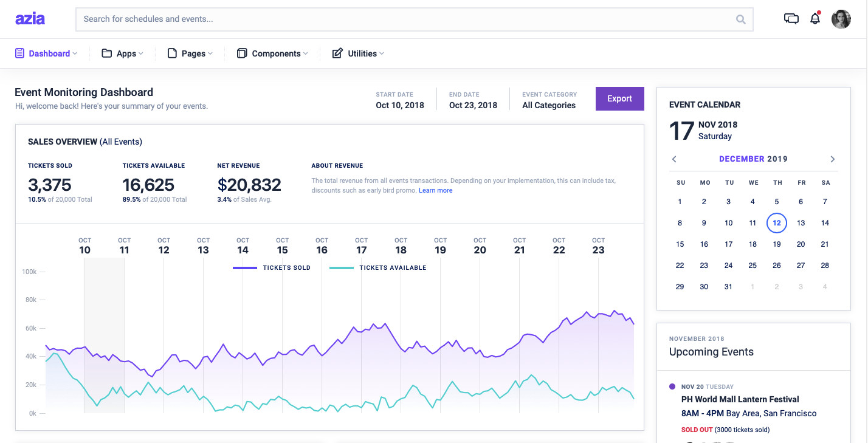
Task: Expand the Apps chevron
Action: pyautogui.click(x=140, y=53)
